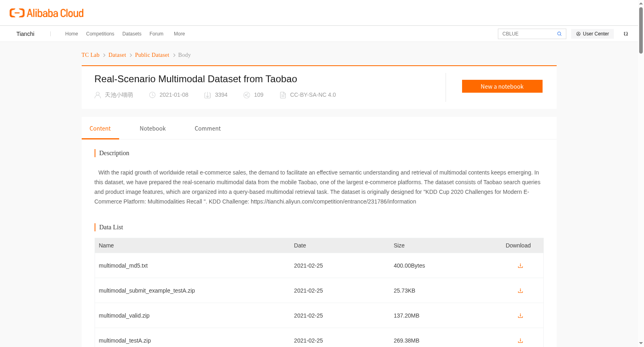Switch to the Content tab
This screenshot has width=644, height=347.
pos(100,129)
